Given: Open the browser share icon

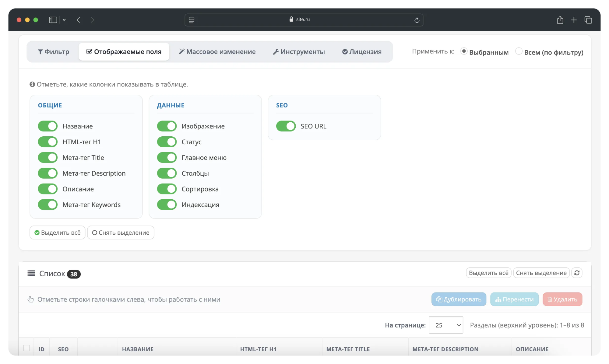Looking at the screenshot, I should (560, 20).
